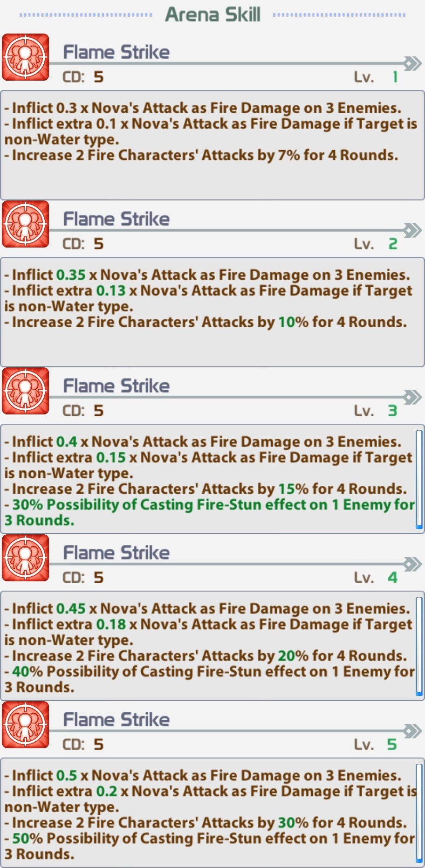This screenshot has width=425, height=868.
Task: Click the scrollbar in Lv. 5 description box
Action: tap(419, 813)
